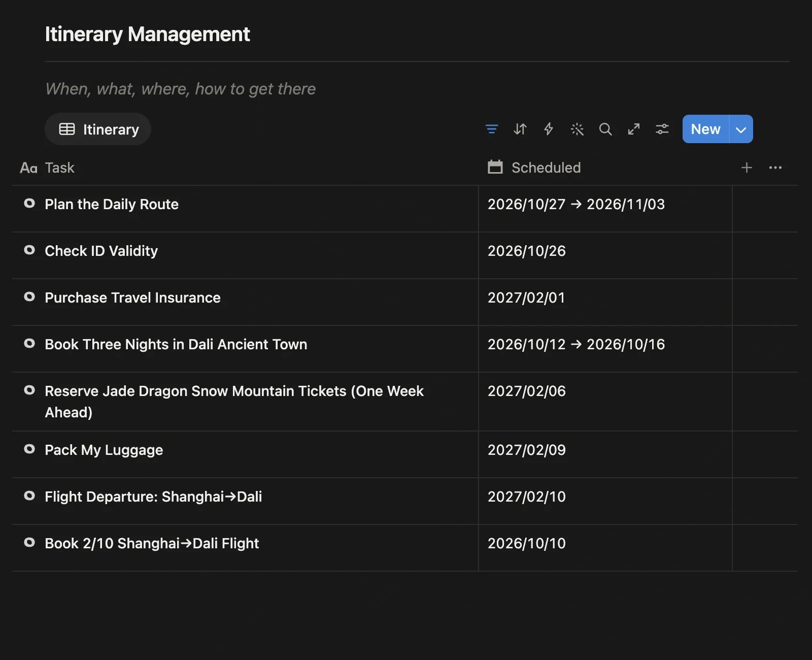Click the New button
The image size is (812, 660).
coord(705,129)
